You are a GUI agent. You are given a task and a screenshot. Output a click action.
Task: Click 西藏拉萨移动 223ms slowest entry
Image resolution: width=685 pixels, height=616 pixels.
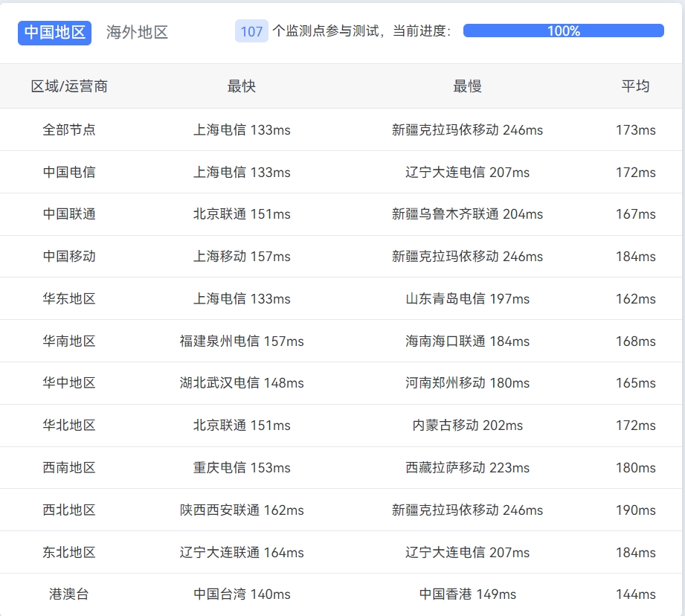click(x=467, y=468)
